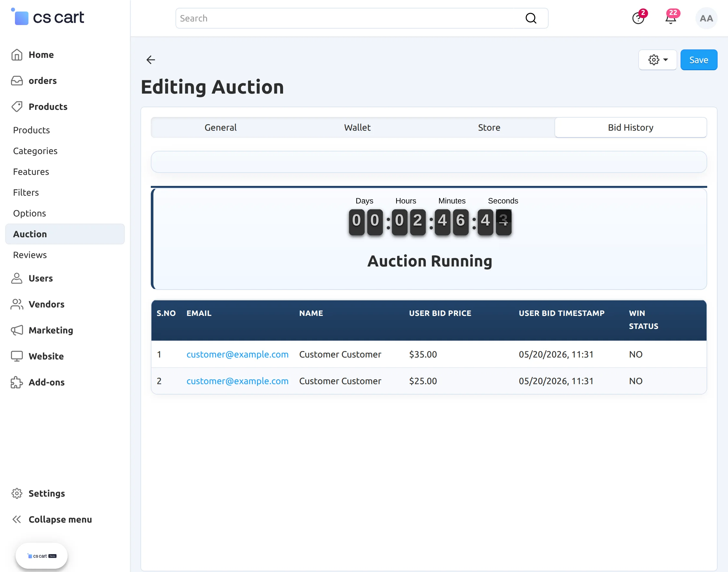The height and width of the screenshot is (572, 728).
Task: Click the USER BID TIMESTAMP column header
Action: click(x=562, y=313)
